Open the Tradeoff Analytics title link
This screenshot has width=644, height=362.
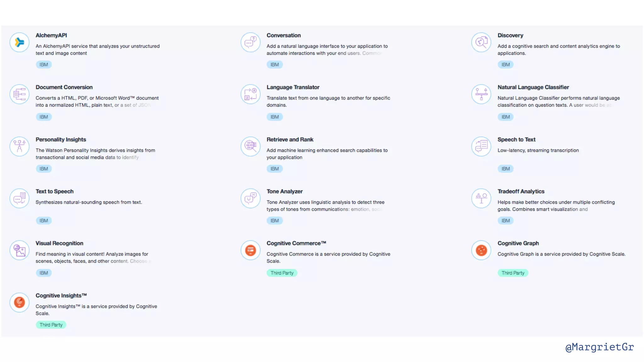pos(521,191)
